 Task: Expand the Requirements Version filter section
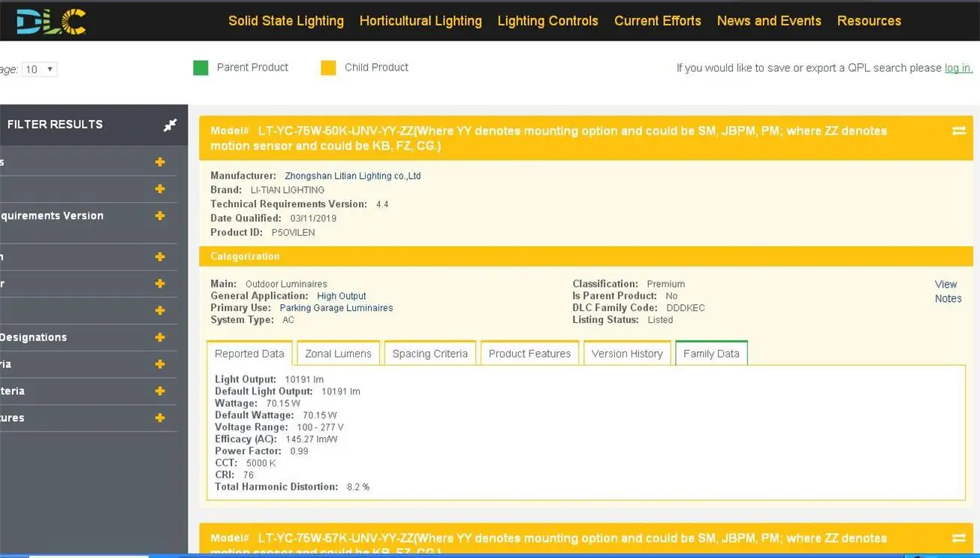[160, 216]
